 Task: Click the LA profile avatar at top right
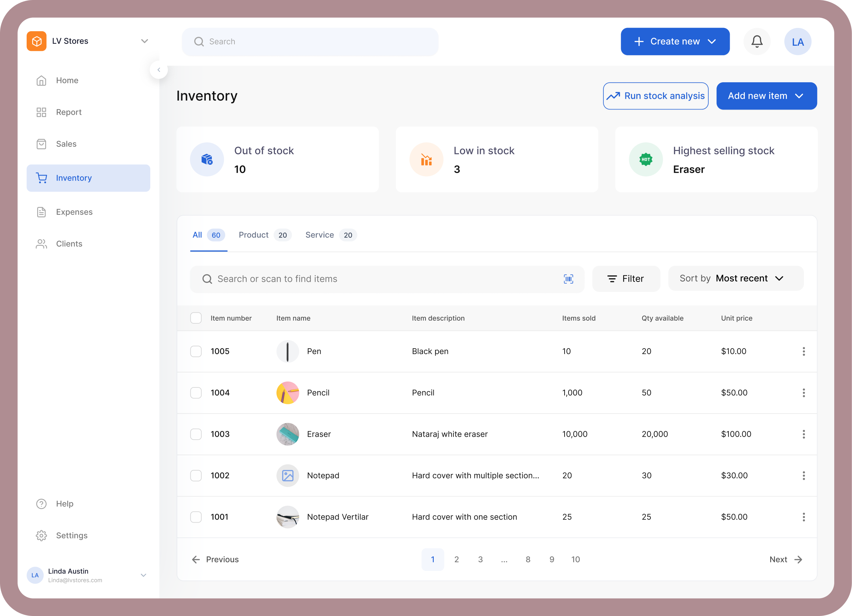pyautogui.click(x=797, y=42)
